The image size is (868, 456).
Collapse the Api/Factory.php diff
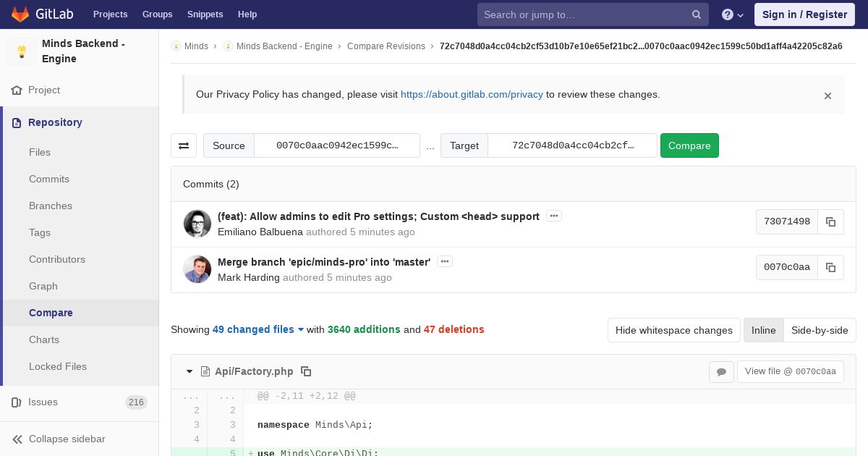(190, 371)
